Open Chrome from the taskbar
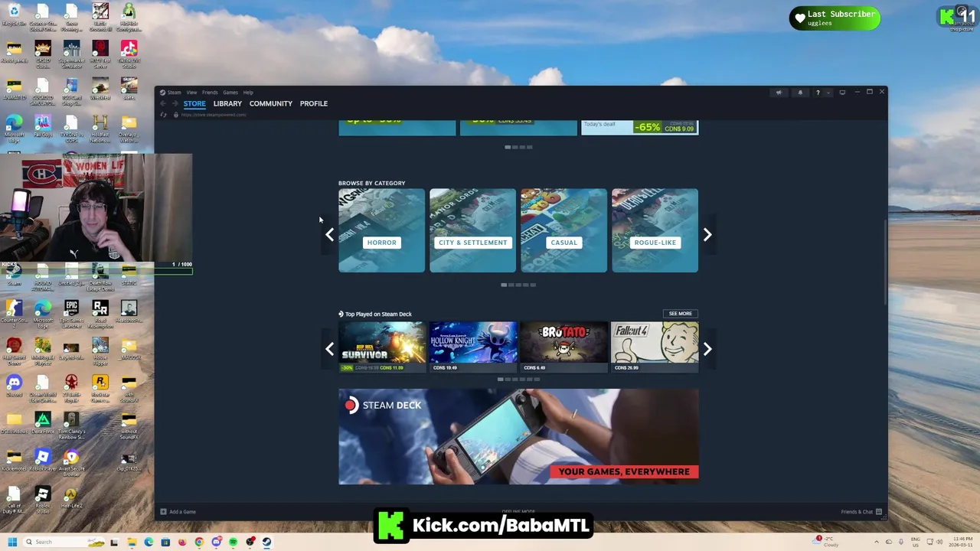This screenshot has width=980, height=551. [x=199, y=542]
